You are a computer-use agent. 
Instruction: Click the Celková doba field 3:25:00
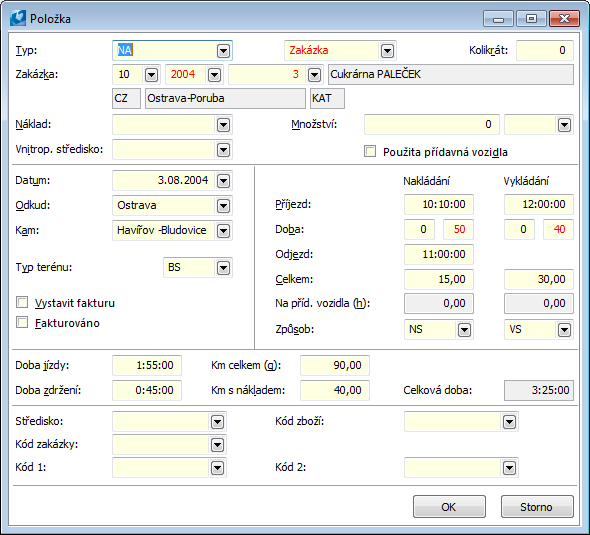click(x=538, y=390)
